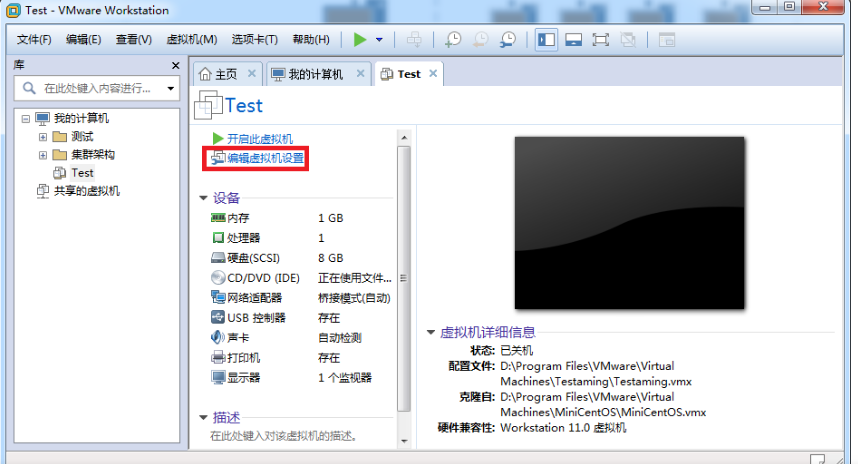Click the device list scrollbar down arrow
858x464 pixels.
[404, 440]
